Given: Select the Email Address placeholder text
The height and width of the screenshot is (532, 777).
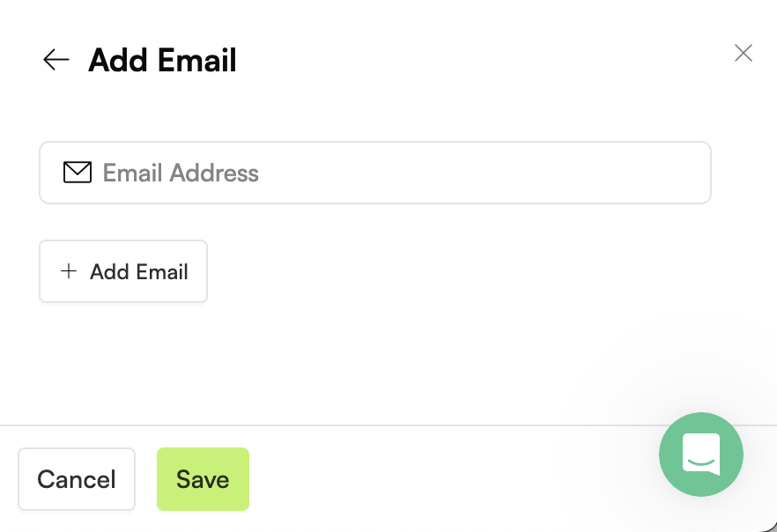Looking at the screenshot, I should click(x=181, y=173).
